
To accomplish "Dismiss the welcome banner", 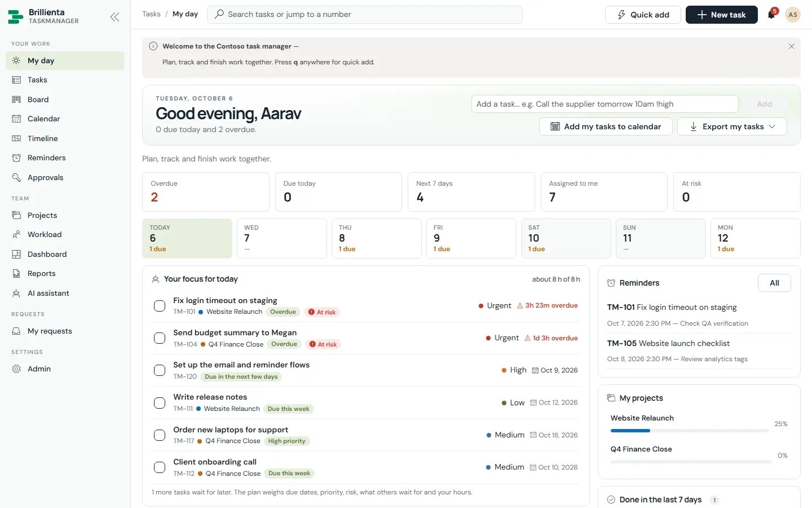I will click(x=791, y=46).
